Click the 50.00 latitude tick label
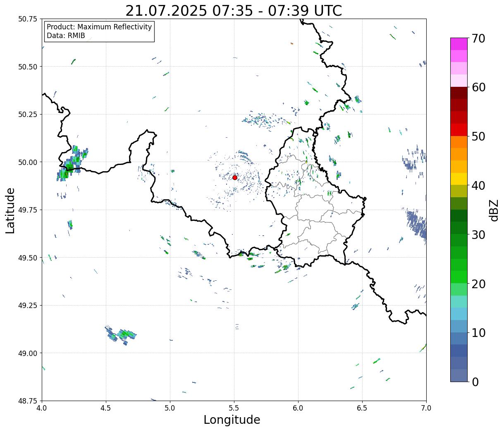The height and width of the screenshot is (430, 504). (x=28, y=162)
